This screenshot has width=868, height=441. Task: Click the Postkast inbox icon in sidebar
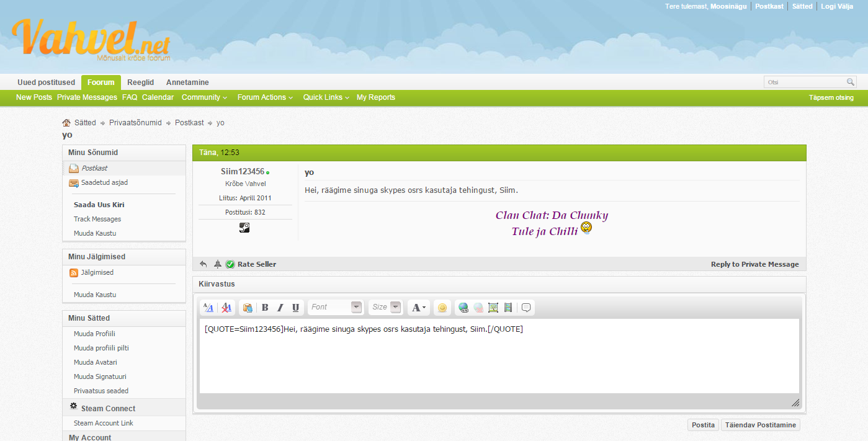pos(74,168)
